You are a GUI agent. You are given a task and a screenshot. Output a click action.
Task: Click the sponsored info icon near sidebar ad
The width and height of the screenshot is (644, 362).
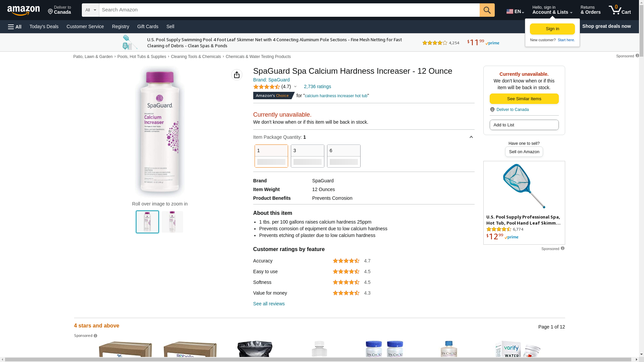562,248
